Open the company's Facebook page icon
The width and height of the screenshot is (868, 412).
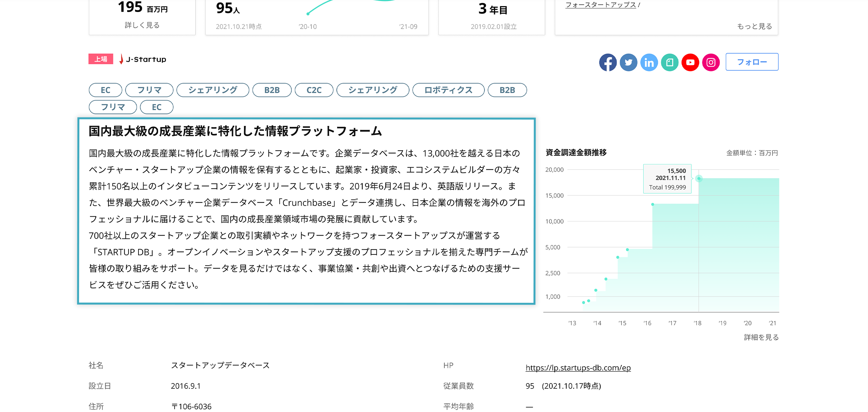click(x=608, y=62)
